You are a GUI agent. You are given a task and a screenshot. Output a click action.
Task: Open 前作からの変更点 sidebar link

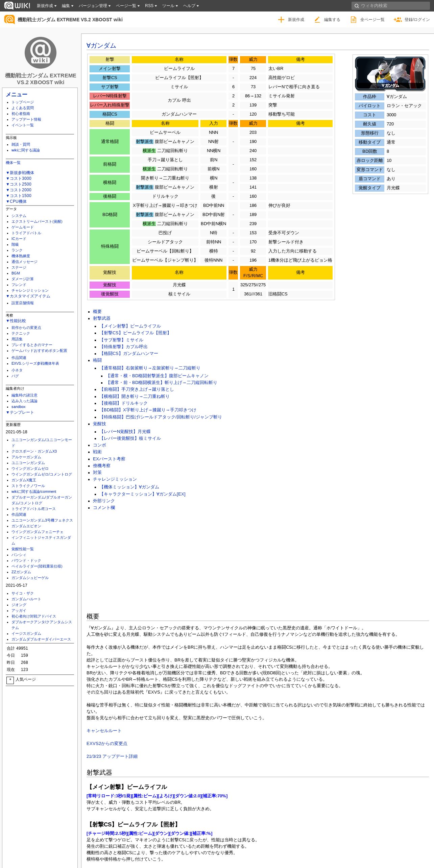pyautogui.click(x=26, y=328)
